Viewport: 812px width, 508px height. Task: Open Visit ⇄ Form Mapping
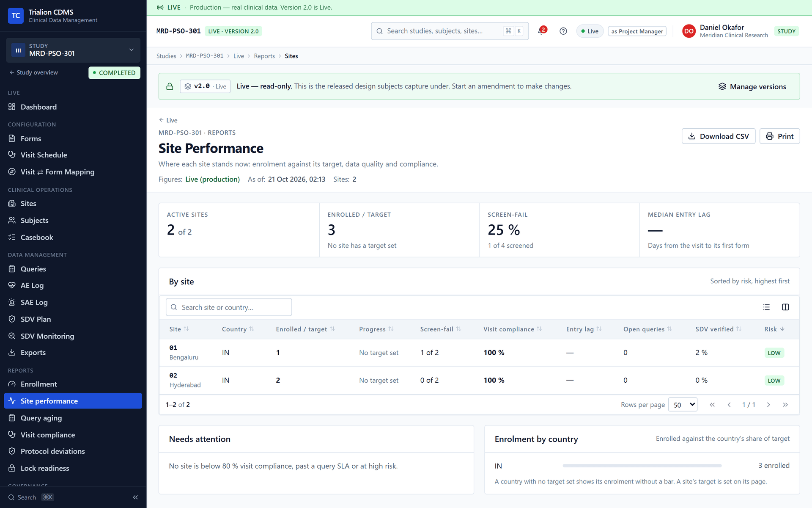[73, 172]
